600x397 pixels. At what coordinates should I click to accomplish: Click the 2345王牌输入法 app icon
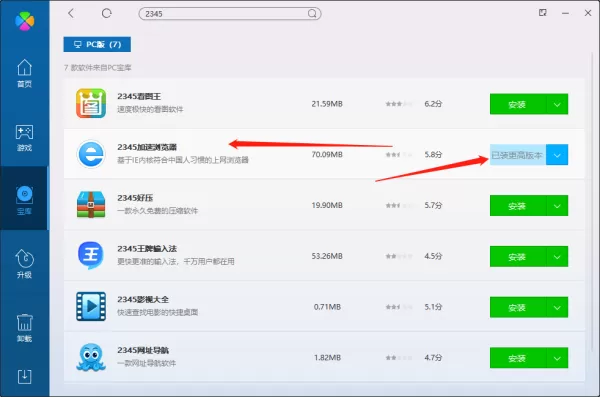[91, 255]
